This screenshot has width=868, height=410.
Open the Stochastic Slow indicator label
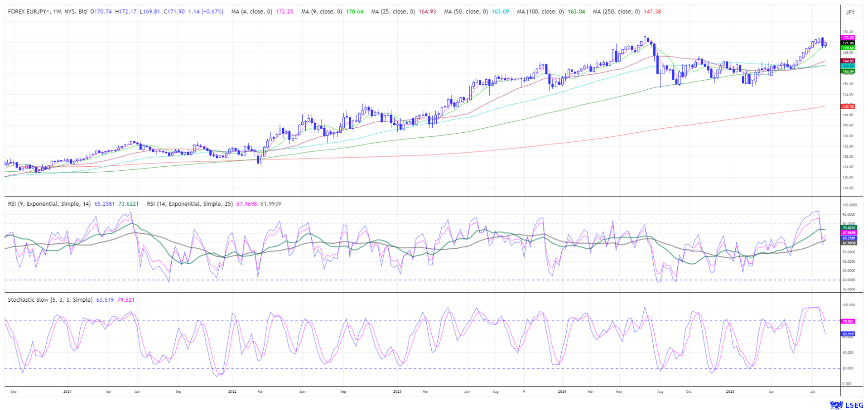(x=50, y=300)
